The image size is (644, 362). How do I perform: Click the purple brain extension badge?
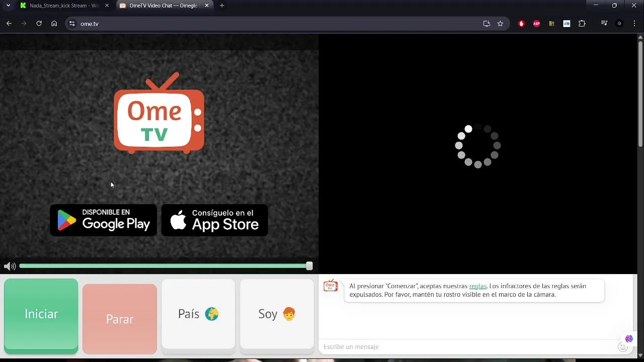629,338
